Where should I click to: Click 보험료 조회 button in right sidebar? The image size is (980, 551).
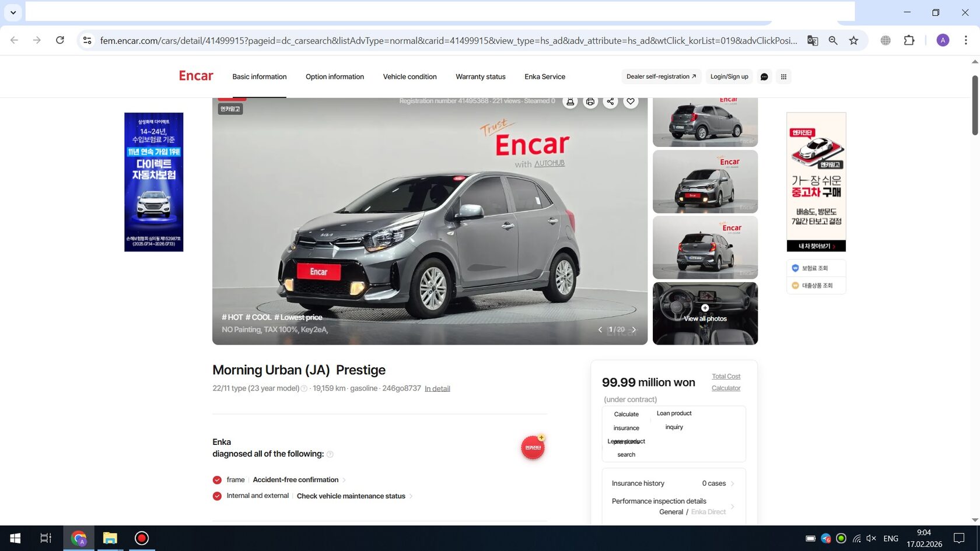coord(815,268)
